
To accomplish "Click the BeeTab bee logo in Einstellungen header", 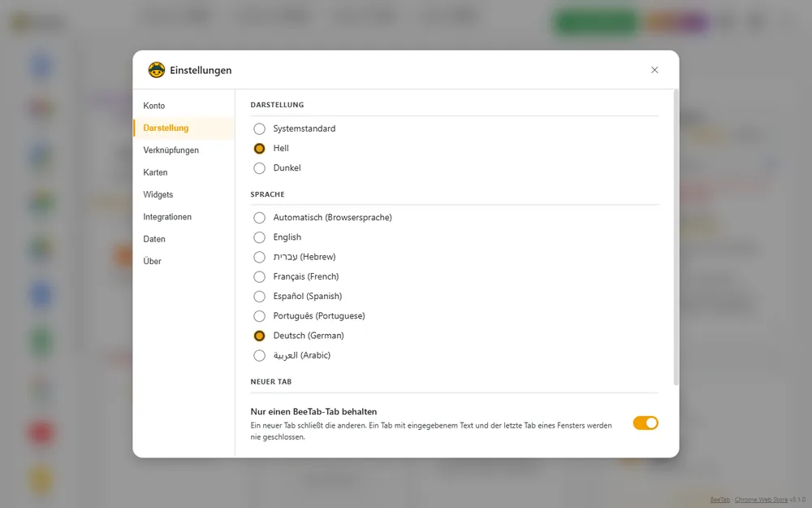I will click(x=157, y=70).
